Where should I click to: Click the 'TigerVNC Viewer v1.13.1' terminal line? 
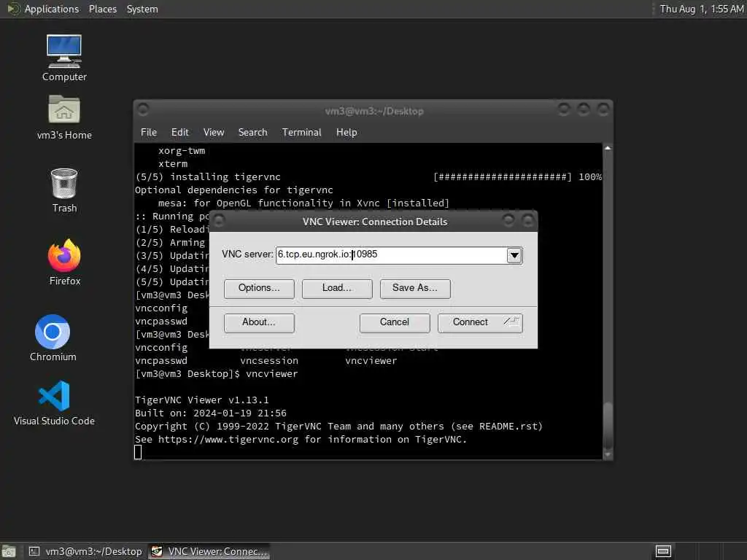pyautogui.click(x=201, y=400)
